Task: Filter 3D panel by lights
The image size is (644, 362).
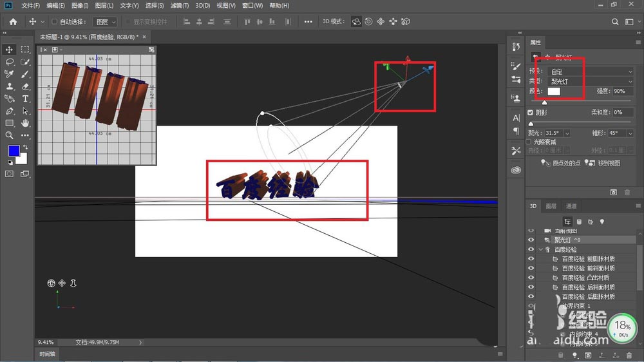Action: pyautogui.click(x=602, y=222)
